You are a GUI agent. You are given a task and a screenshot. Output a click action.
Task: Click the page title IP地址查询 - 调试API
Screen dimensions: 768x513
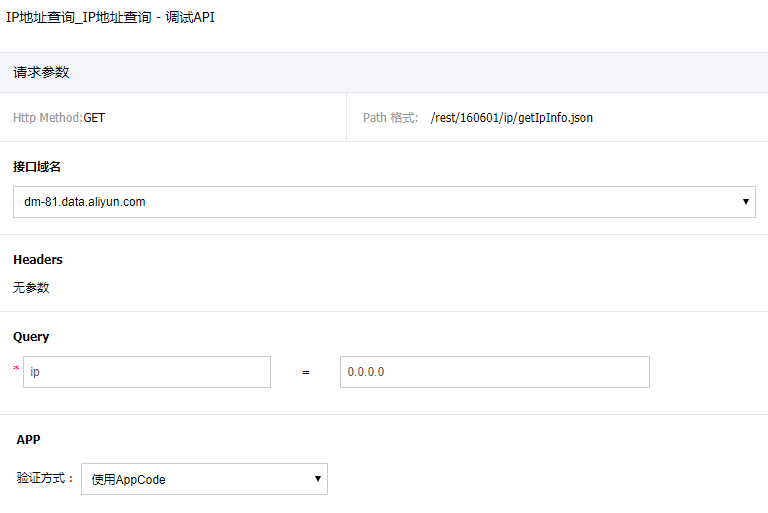pos(110,17)
